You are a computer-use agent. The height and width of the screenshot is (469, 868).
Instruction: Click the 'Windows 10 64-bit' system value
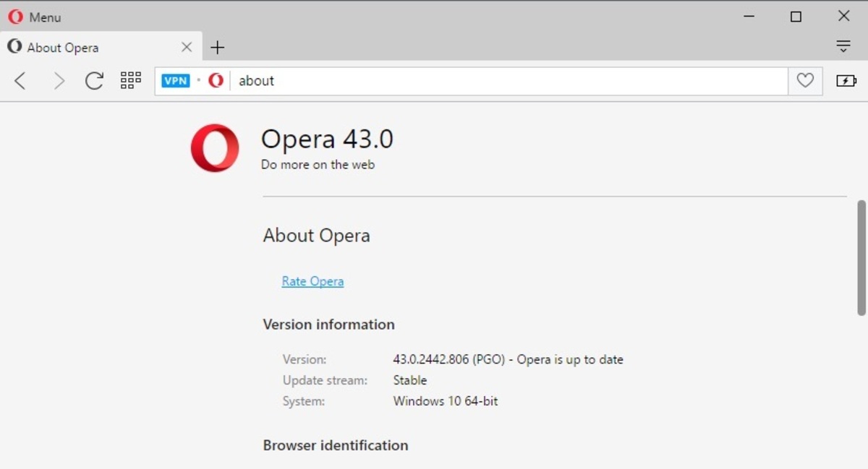446,401
